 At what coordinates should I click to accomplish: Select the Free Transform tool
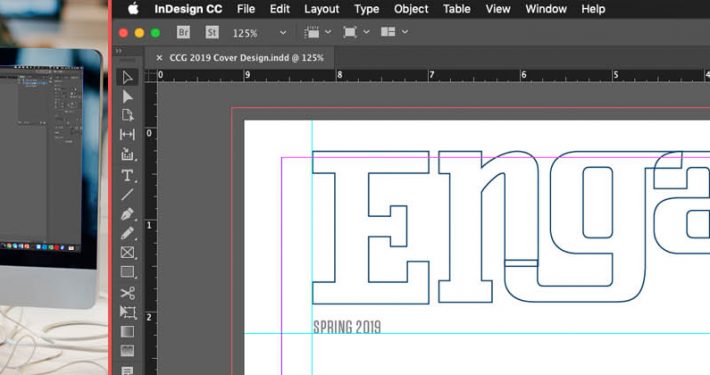(127, 312)
